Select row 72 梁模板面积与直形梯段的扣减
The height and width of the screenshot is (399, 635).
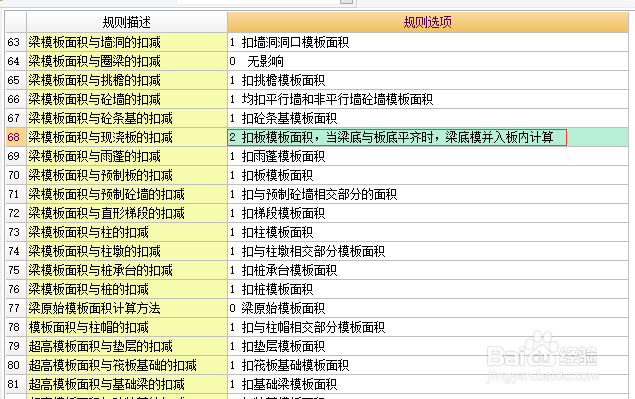click(127, 213)
